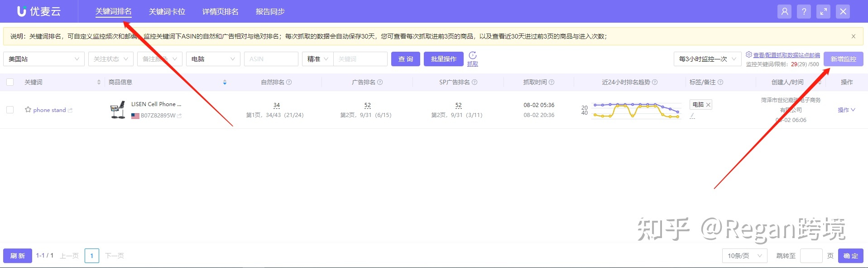The width and height of the screenshot is (868, 268).
Task: Open the 美国站 site dropdown
Action: tap(43, 59)
